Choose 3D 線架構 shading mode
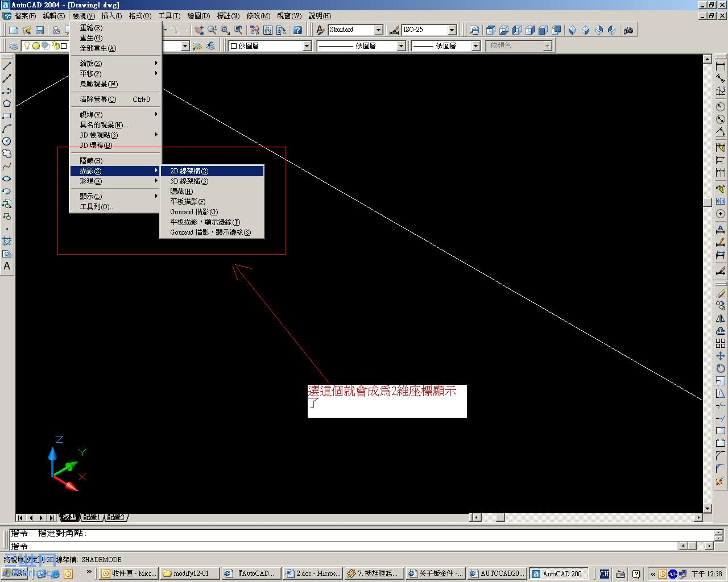The width and height of the screenshot is (728, 582). (x=212, y=181)
